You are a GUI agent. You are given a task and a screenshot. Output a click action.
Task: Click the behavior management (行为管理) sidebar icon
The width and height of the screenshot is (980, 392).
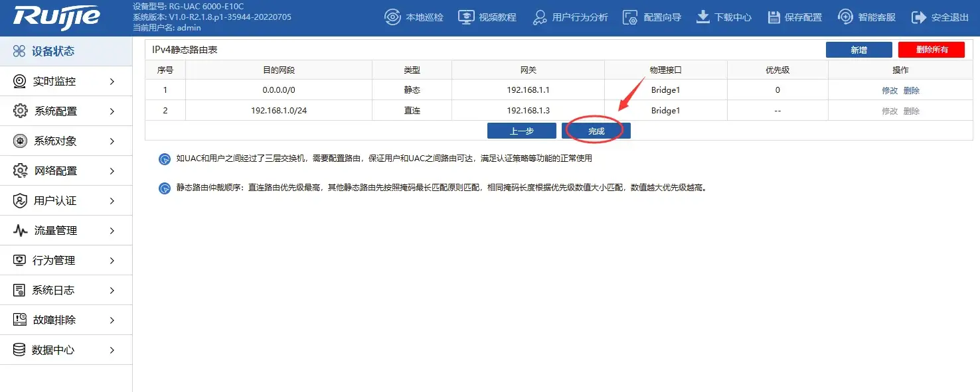[20, 260]
